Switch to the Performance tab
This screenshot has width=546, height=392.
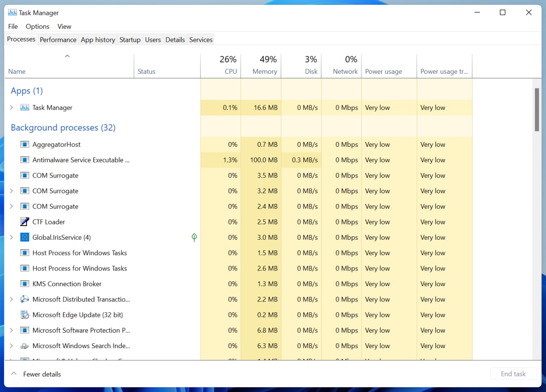pyautogui.click(x=58, y=40)
